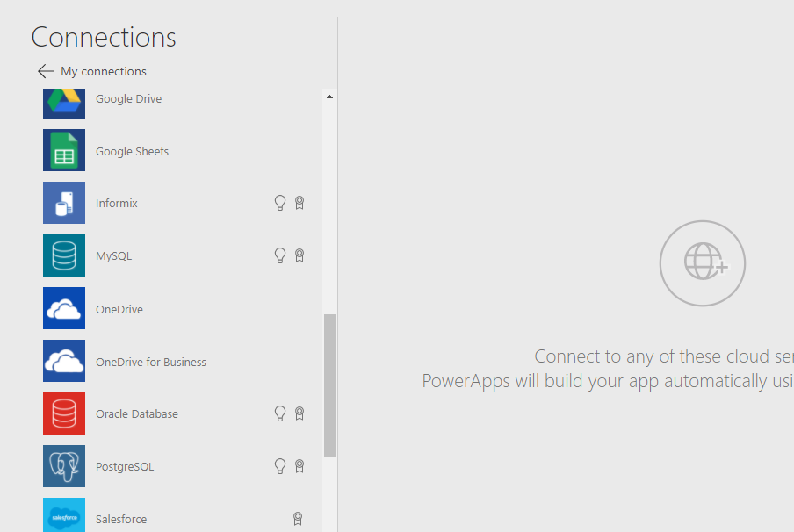The height and width of the screenshot is (532, 794).
Task: Click the Salesforce label text
Action: pos(120,519)
